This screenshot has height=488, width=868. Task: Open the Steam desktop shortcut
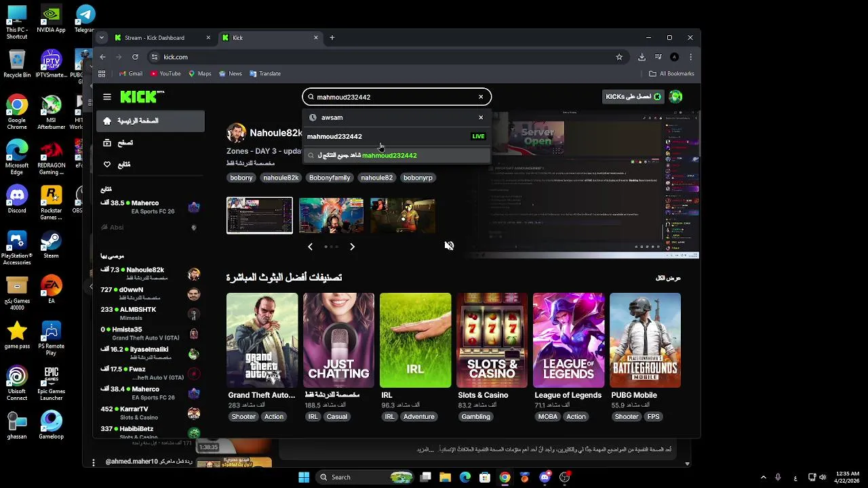[x=51, y=245]
